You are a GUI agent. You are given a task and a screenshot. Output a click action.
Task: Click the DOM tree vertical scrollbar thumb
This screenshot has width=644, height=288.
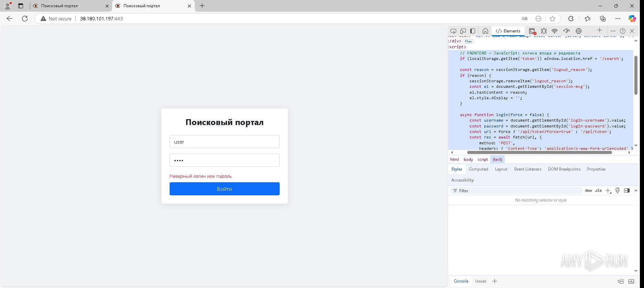(x=636, y=75)
